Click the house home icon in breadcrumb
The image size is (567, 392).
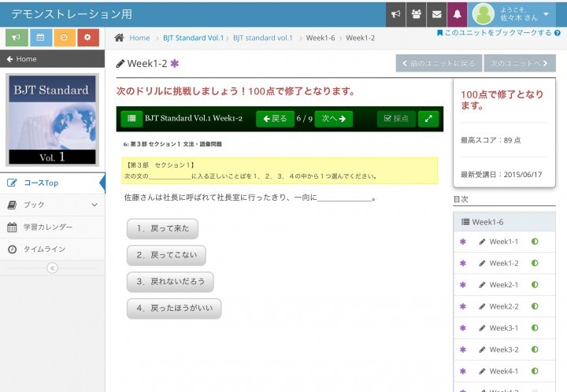click(120, 38)
